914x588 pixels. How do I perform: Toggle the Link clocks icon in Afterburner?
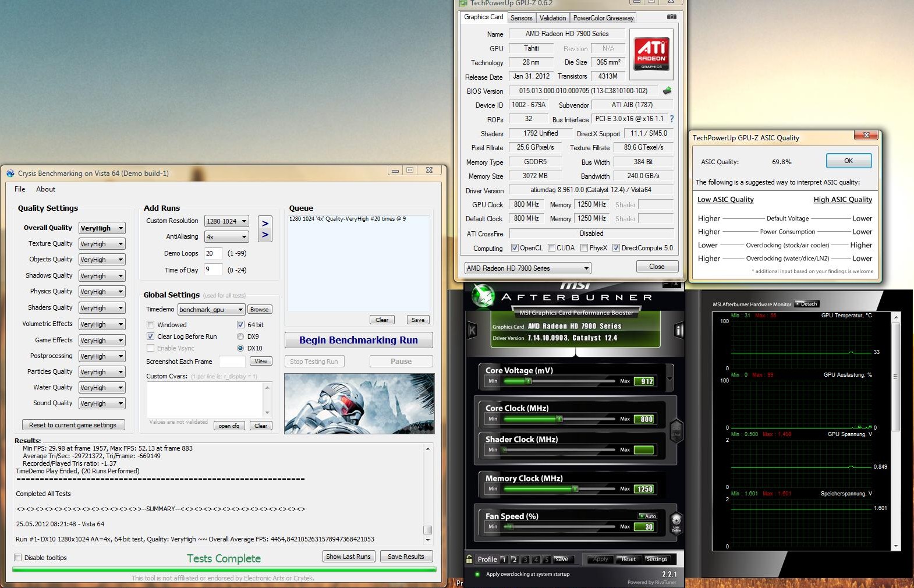point(676,431)
